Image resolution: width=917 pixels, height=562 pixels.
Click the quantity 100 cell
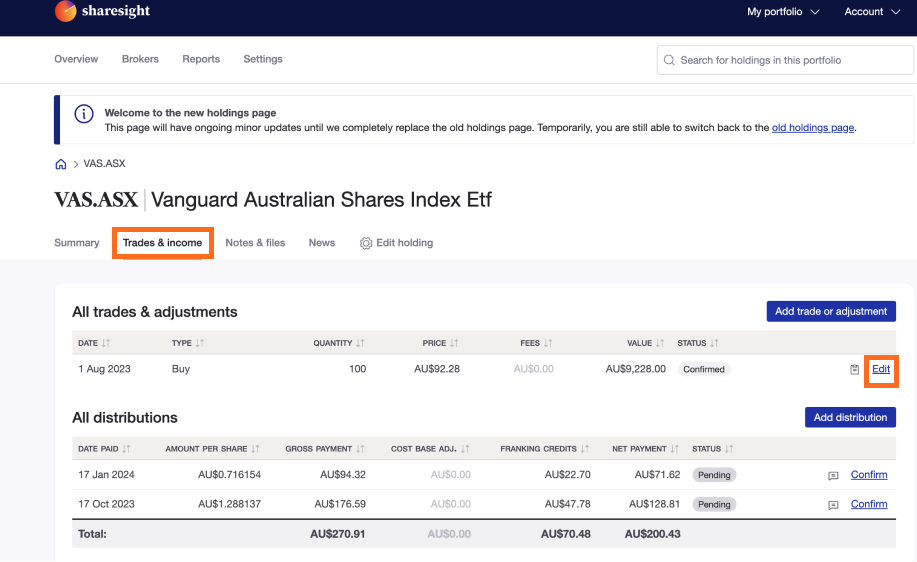(357, 369)
